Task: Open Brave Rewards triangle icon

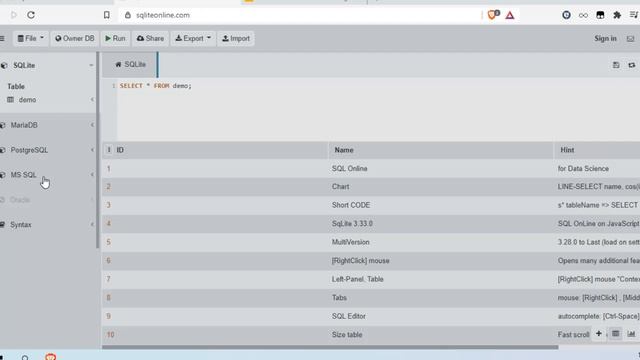Action: (510, 16)
